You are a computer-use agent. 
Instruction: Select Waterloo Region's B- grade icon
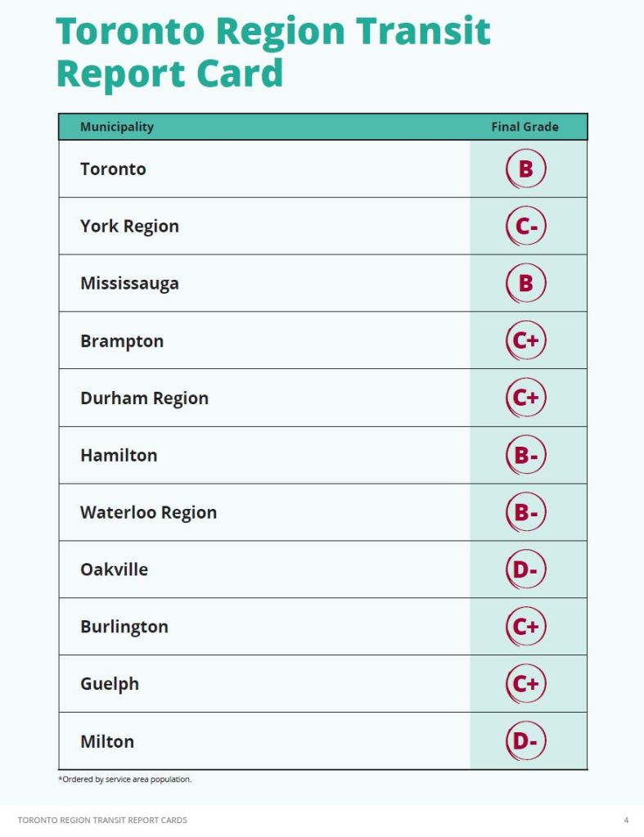525,513
